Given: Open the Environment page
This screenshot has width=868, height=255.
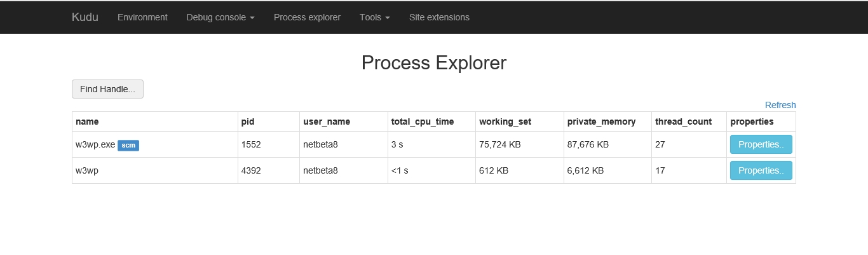Looking at the screenshot, I should 142,17.
